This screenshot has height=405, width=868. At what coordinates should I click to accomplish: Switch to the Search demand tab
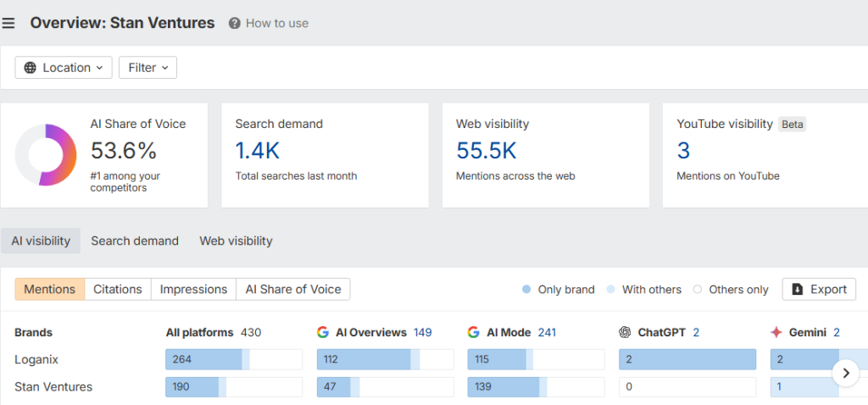point(135,241)
